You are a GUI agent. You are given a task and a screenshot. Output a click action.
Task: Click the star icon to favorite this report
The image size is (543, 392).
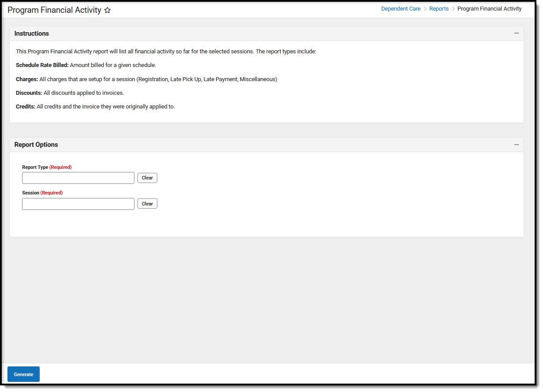(x=108, y=10)
